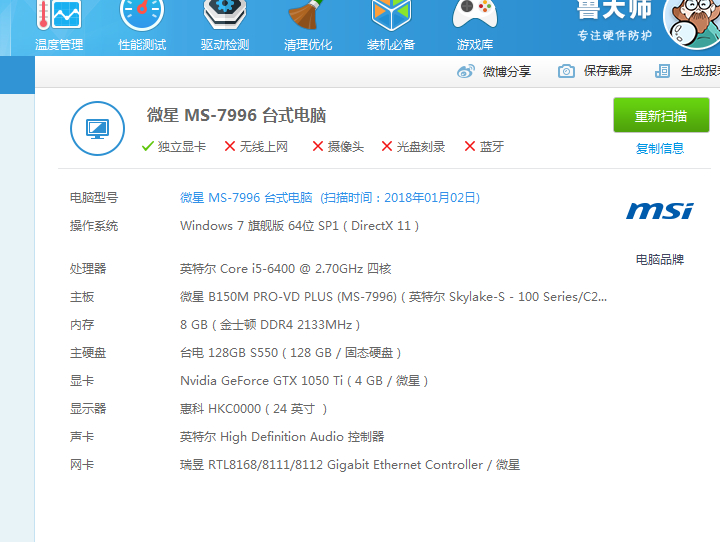Screen dimensions: 720x542
Task: Open the 性能测试 performance test gauge icon
Action: pyautogui.click(x=142, y=15)
